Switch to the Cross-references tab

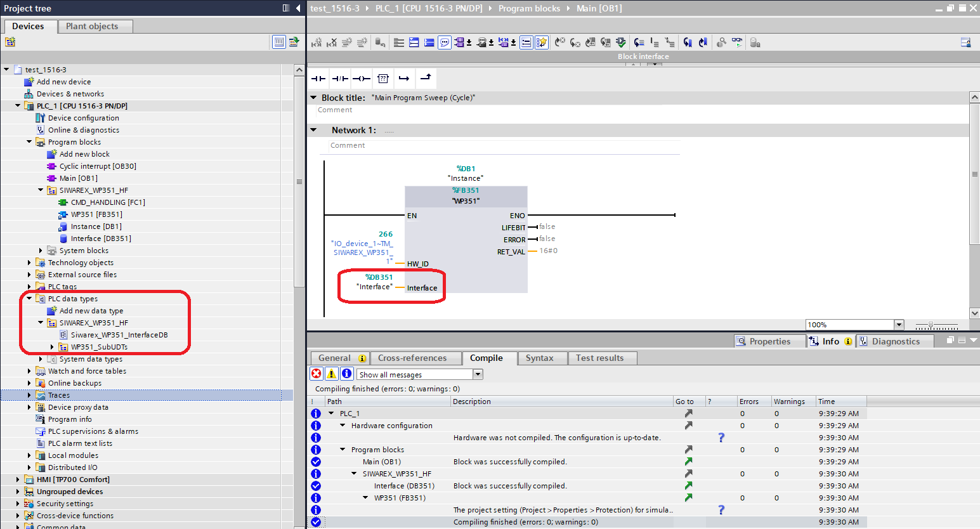[x=412, y=358]
